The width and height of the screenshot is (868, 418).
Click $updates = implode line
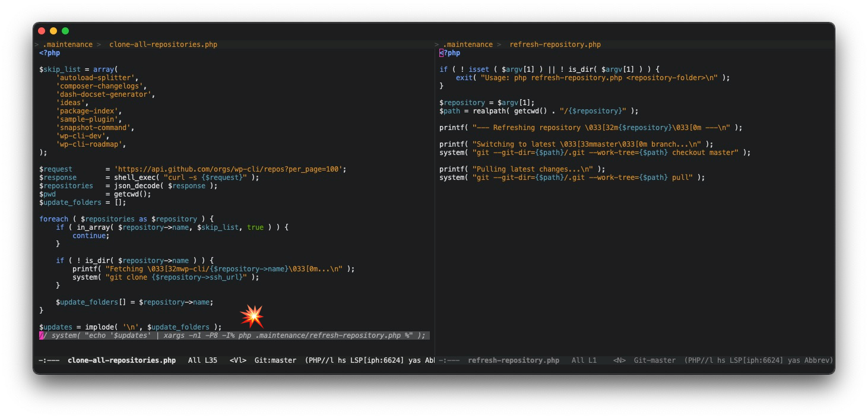coord(131,327)
